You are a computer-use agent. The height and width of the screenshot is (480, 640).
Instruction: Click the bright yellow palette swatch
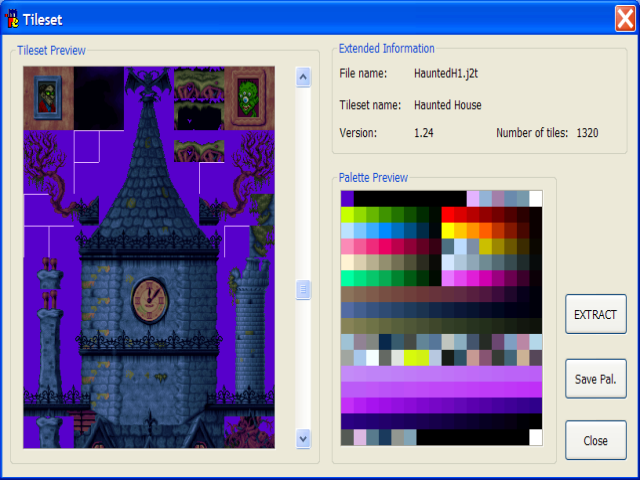(x=448, y=230)
